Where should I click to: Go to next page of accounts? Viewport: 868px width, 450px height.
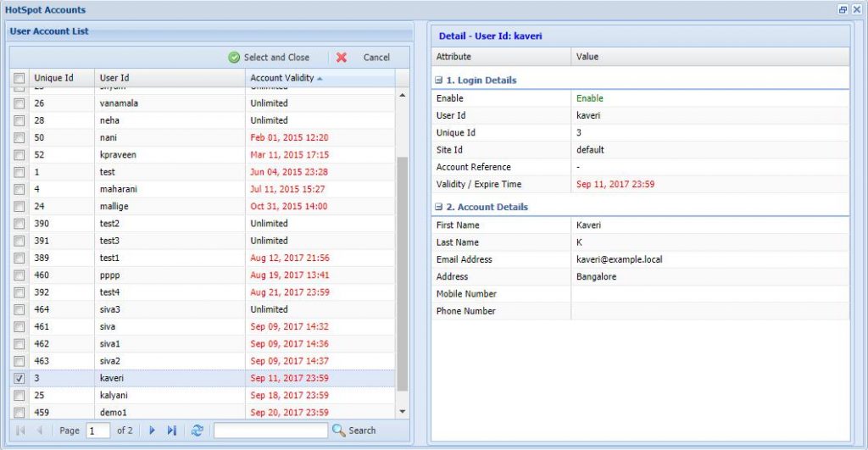tap(153, 431)
